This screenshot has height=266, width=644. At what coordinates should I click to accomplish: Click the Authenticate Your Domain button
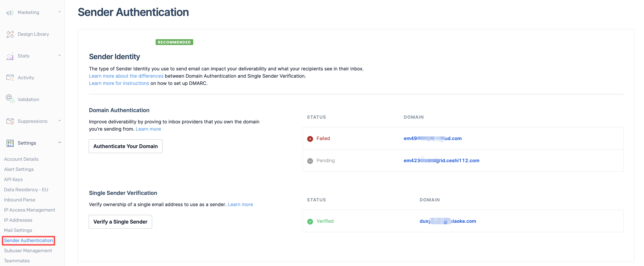(x=125, y=146)
